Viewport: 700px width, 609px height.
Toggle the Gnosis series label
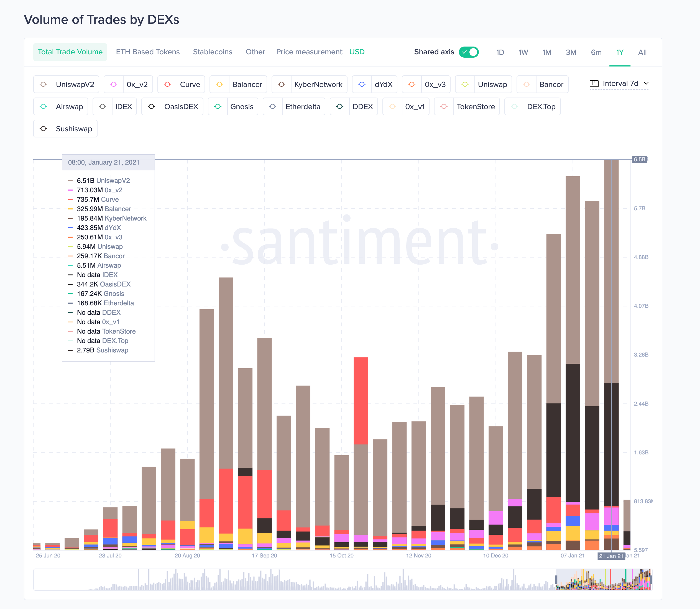(x=242, y=106)
